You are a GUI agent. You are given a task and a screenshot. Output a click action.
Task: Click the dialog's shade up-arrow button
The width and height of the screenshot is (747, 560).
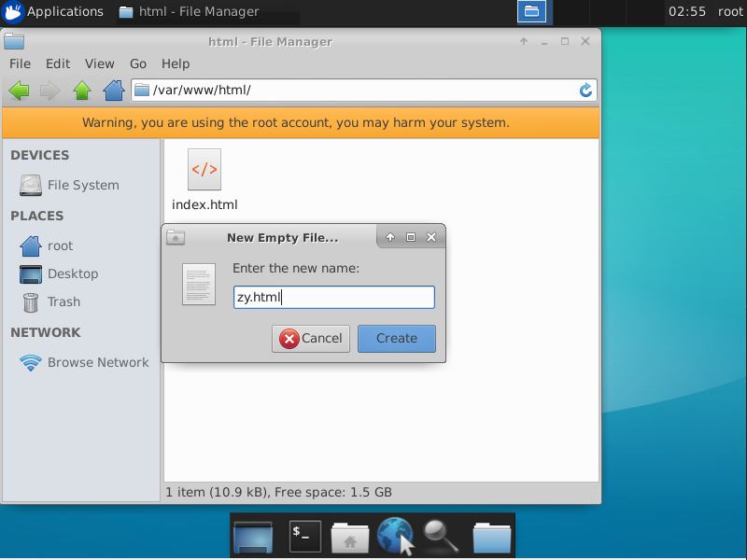tap(390, 237)
